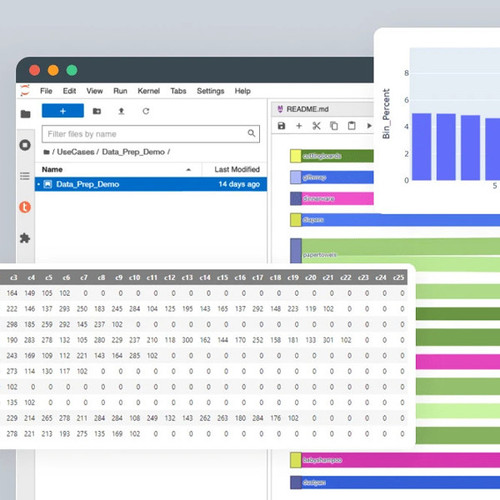Click the Bin_Percent axis label on chart
The height and width of the screenshot is (500, 500).
click(386, 114)
